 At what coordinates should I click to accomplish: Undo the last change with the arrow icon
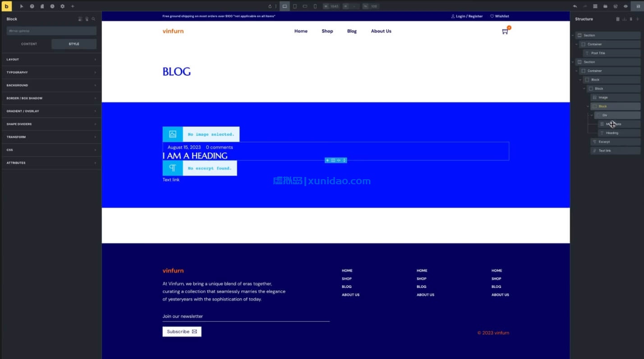click(575, 6)
